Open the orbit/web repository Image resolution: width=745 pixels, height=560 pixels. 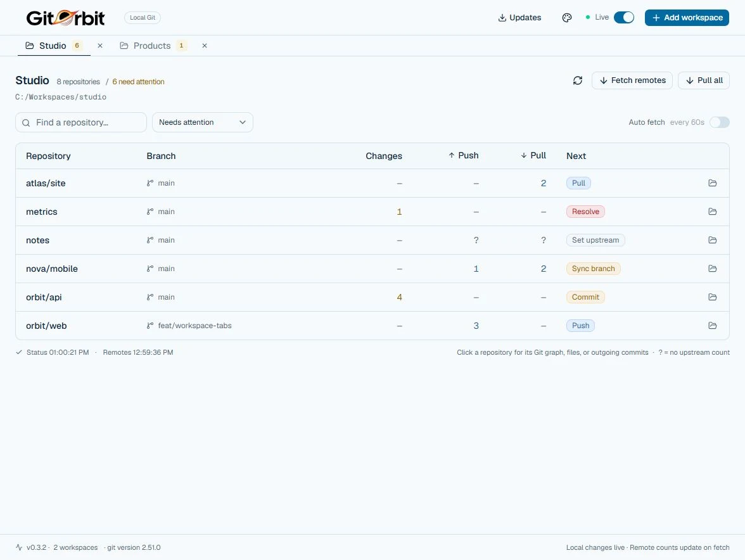[x=46, y=326]
